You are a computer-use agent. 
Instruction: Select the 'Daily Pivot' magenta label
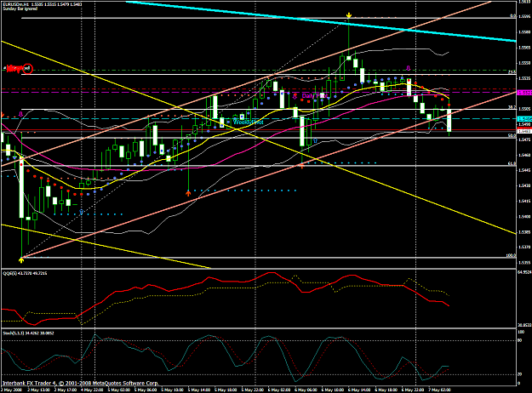coord(314,96)
